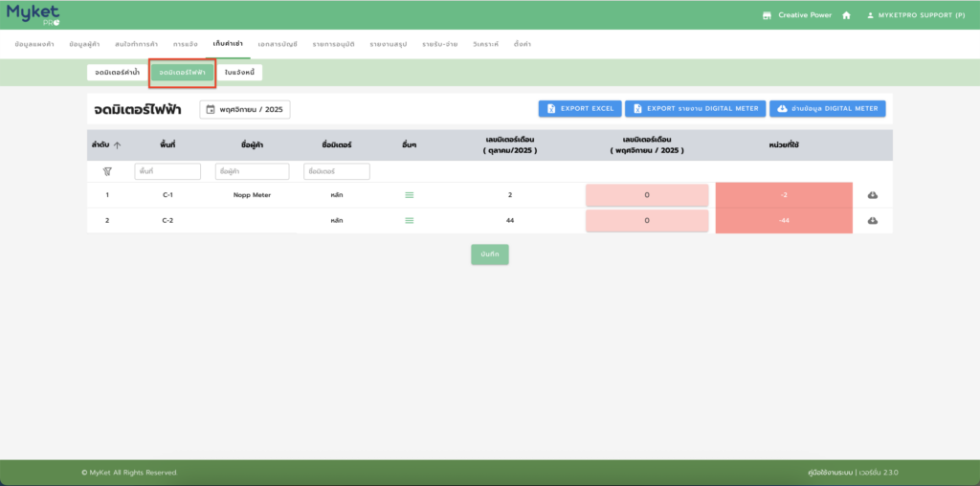Click EXPORT รายงาน DIGITAL METER button

(695, 109)
